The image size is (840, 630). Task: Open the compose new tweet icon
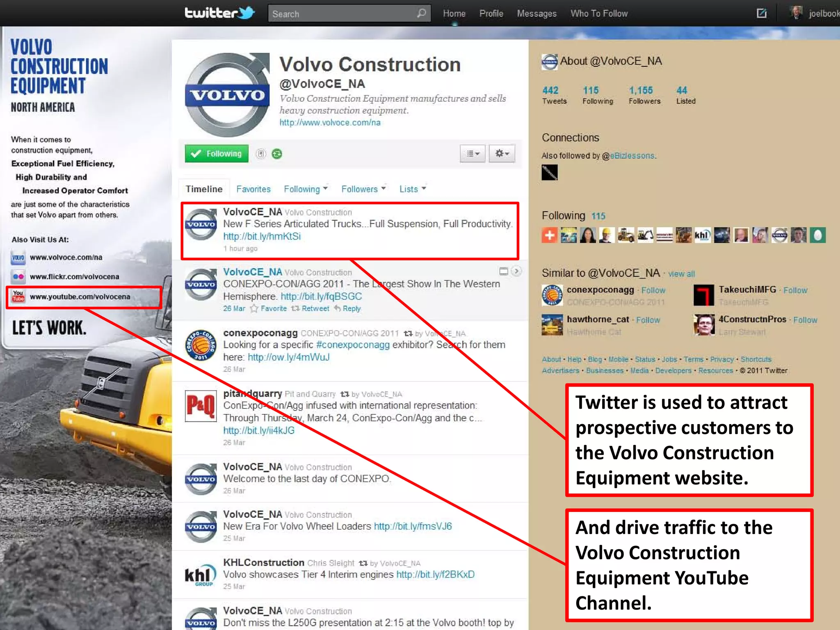tap(762, 13)
